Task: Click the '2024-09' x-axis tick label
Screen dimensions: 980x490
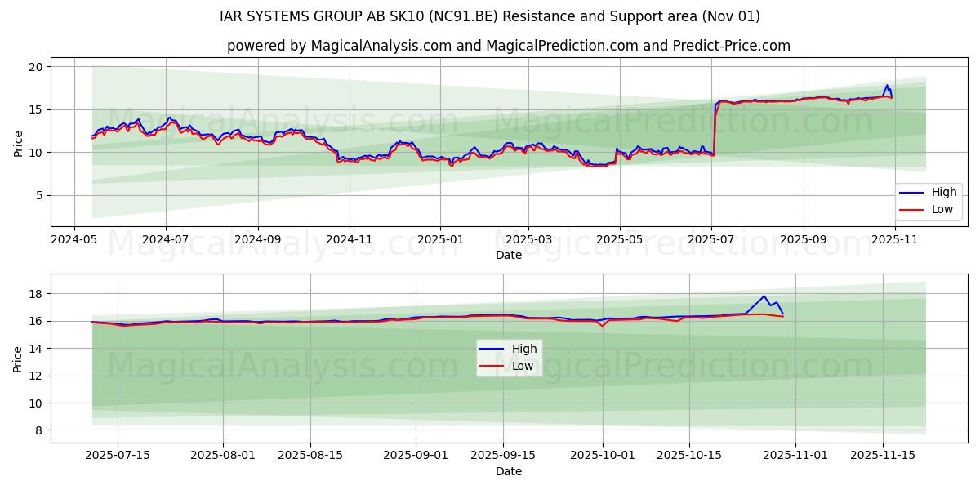Action: coord(258,240)
